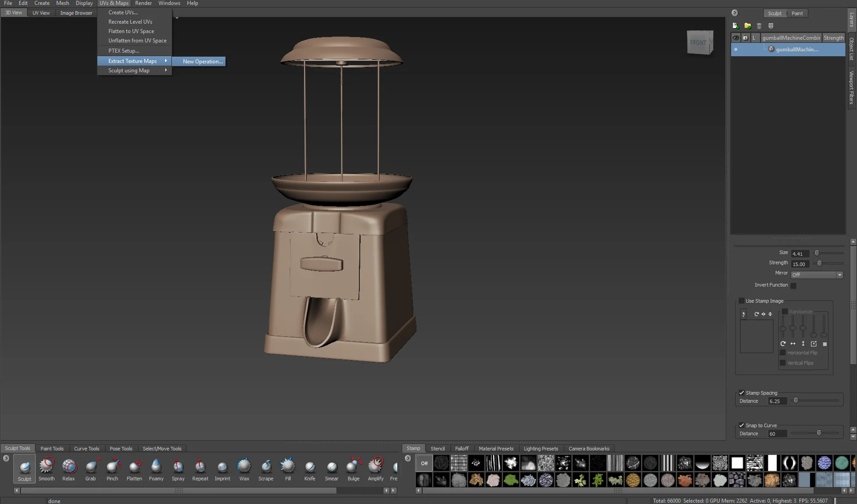857x504 pixels.
Task: Toggle Snap to Curve checkbox
Action: click(x=742, y=425)
